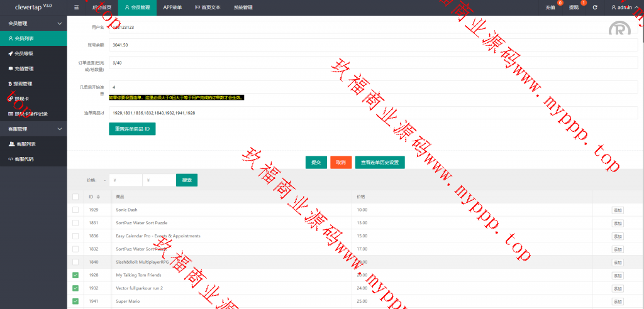This screenshot has height=309, width=644.
Task: Open 充值管理 in the sidebar
Action: click(24, 68)
